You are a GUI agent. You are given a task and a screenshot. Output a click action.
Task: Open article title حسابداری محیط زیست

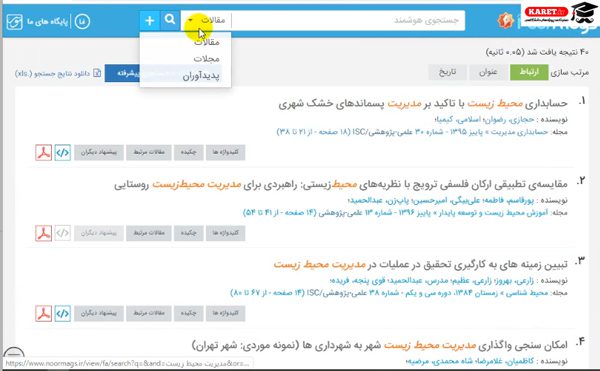(x=423, y=103)
